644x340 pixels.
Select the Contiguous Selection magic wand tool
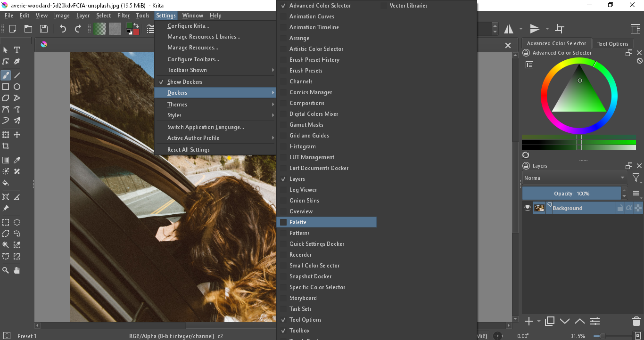coord(6,245)
